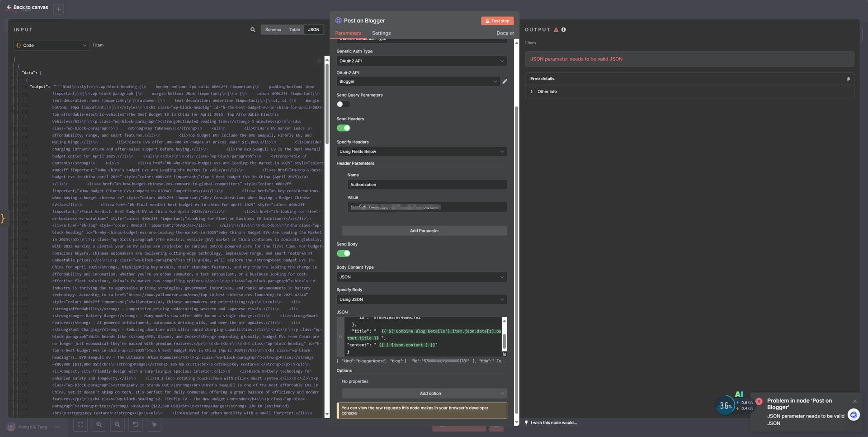The image size is (868, 437).
Task: Click Add Parameter button
Action: 424,231
